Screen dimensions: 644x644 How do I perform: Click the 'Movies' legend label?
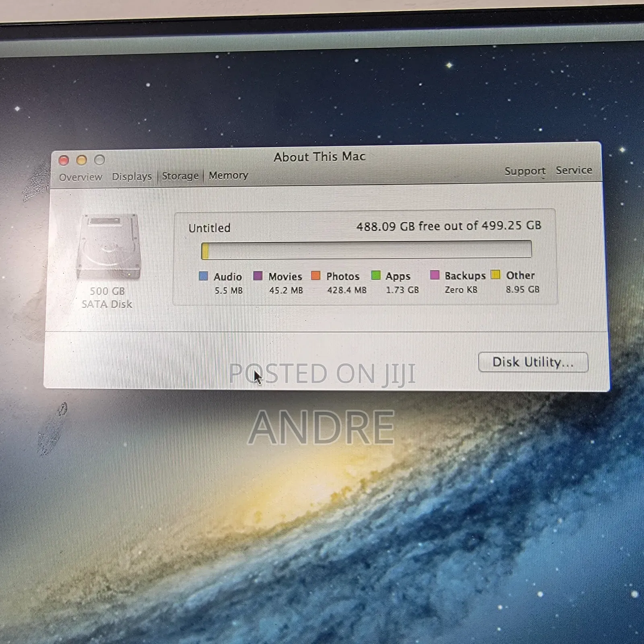[x=285, y=277]
